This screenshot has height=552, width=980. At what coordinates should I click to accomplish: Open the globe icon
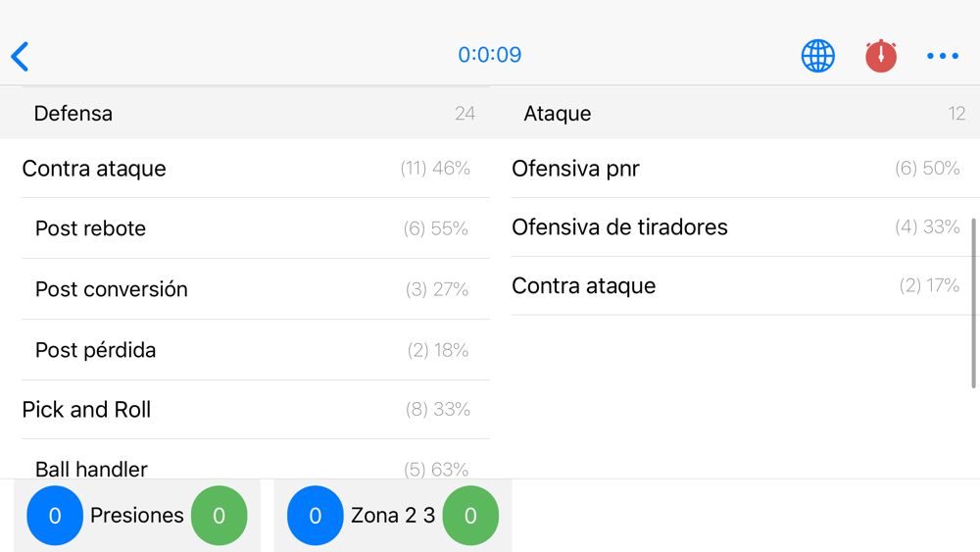817,56
